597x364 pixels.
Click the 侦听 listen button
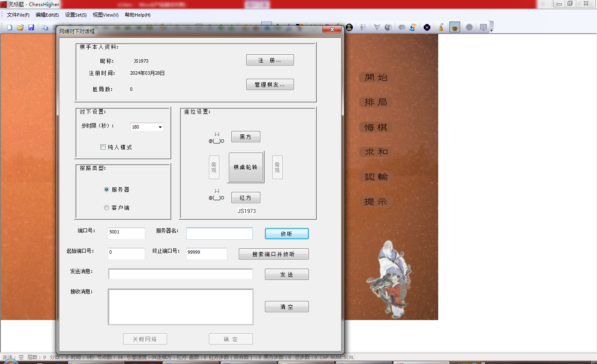point(286,234)
